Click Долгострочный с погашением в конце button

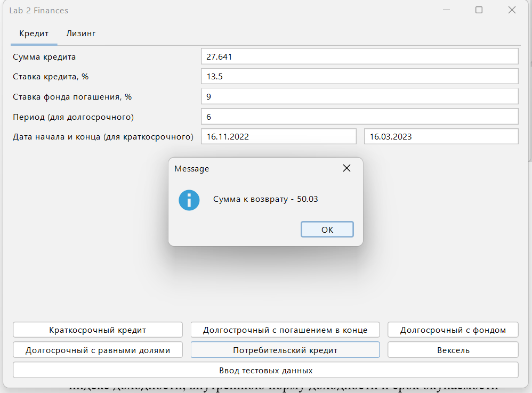click(x=285, y=330)
